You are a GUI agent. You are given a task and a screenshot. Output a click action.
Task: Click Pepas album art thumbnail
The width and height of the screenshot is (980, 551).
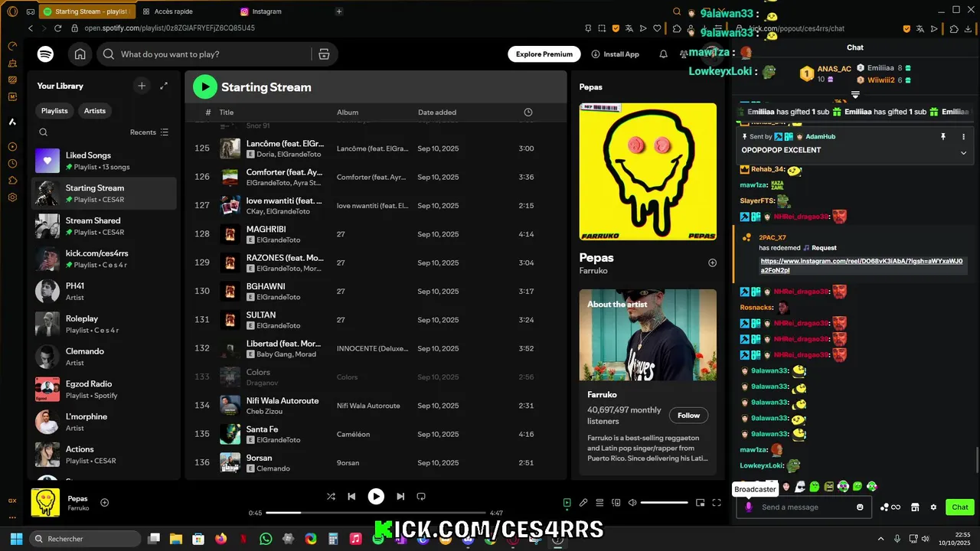point(45,503)
